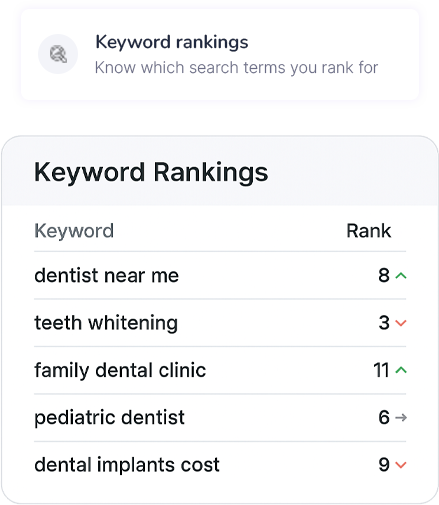This screenshot has width=439, height=505.
Task: Select the 'teeth whitening' keyword row
Action: coord(220,323)
